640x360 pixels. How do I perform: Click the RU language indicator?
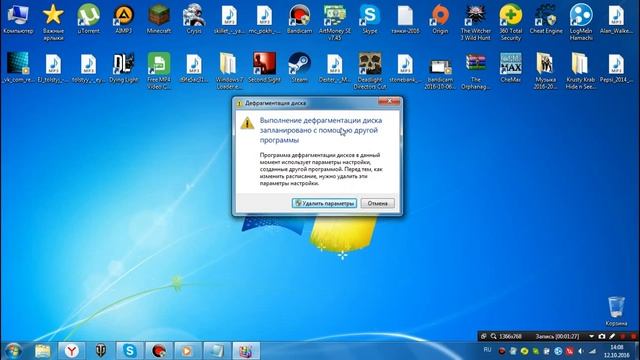(487, 350)
